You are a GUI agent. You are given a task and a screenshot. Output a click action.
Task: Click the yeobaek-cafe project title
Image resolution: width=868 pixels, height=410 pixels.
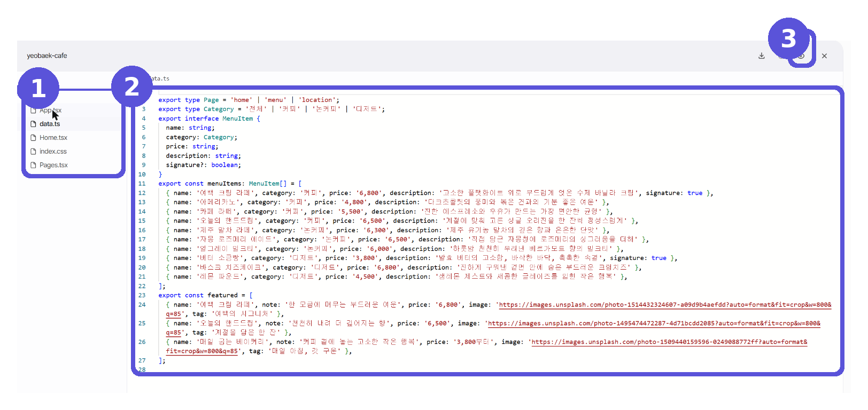(47, 56)
